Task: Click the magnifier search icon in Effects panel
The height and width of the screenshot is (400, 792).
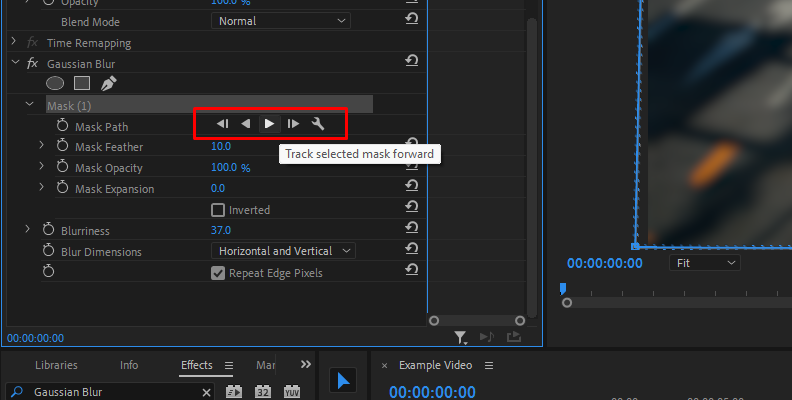Action: click(x=17, y=392)
